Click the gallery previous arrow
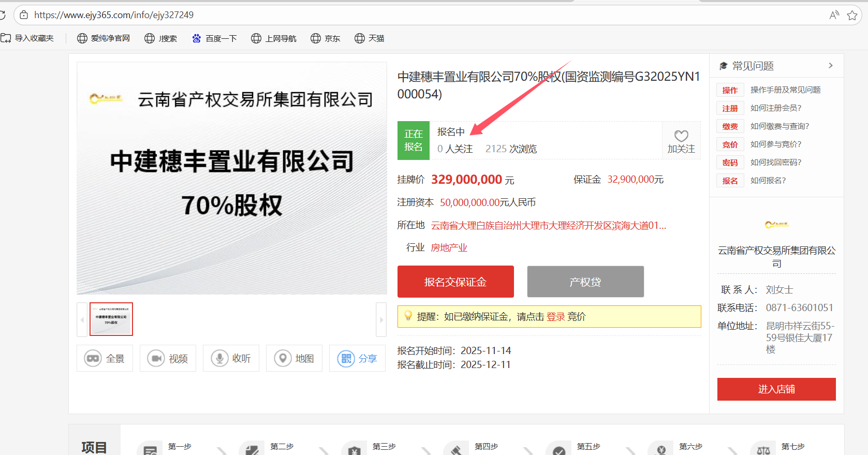868x455 pixels. [82, 319]
